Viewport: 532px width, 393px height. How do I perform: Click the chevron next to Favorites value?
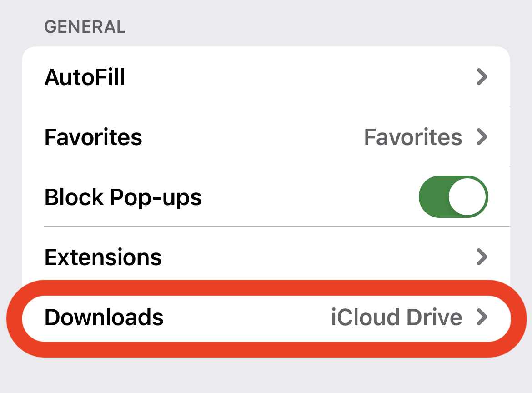(482, 137)
